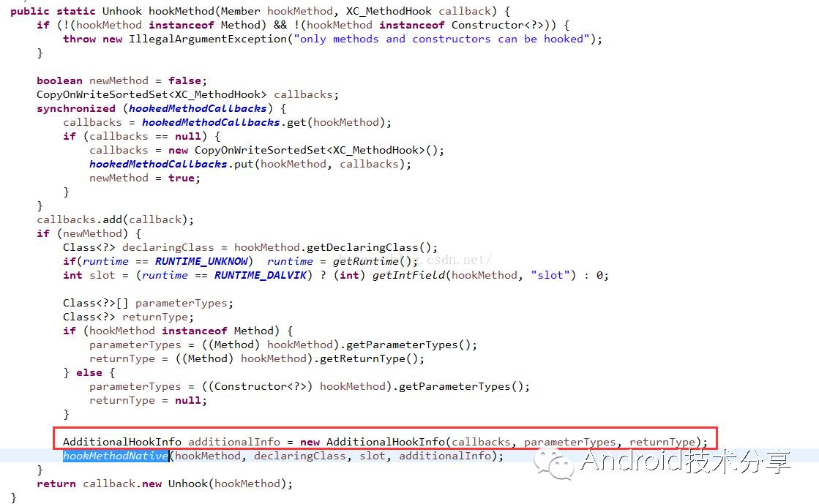Click the Constructor<?> cast parameterTypes line
Image resolution: width=819 pixels, height=504 pixels.
(309, 386)
